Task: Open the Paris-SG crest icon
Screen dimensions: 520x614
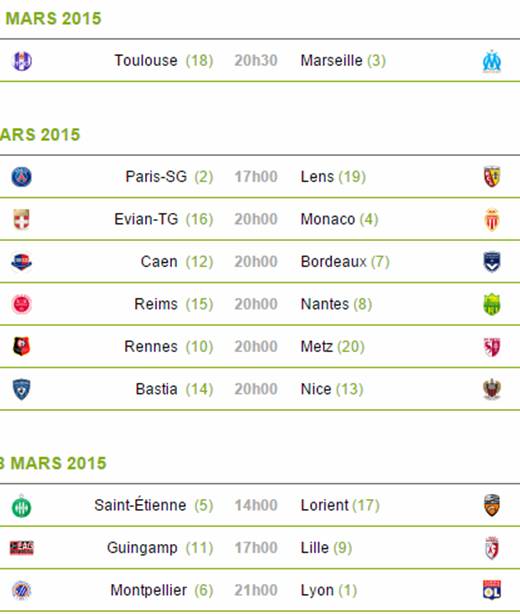Action: tap(22, 177)
